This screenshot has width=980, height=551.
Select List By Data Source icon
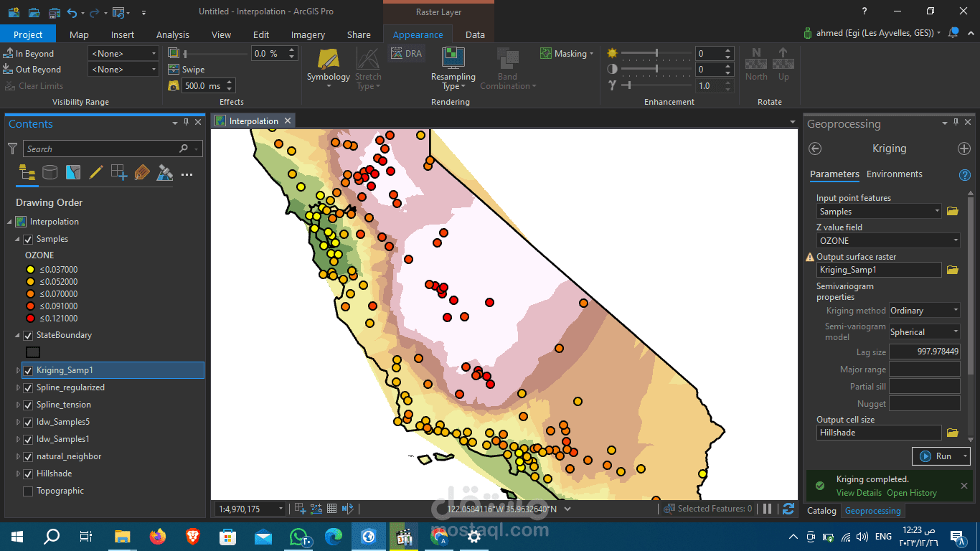coord(50,173)
